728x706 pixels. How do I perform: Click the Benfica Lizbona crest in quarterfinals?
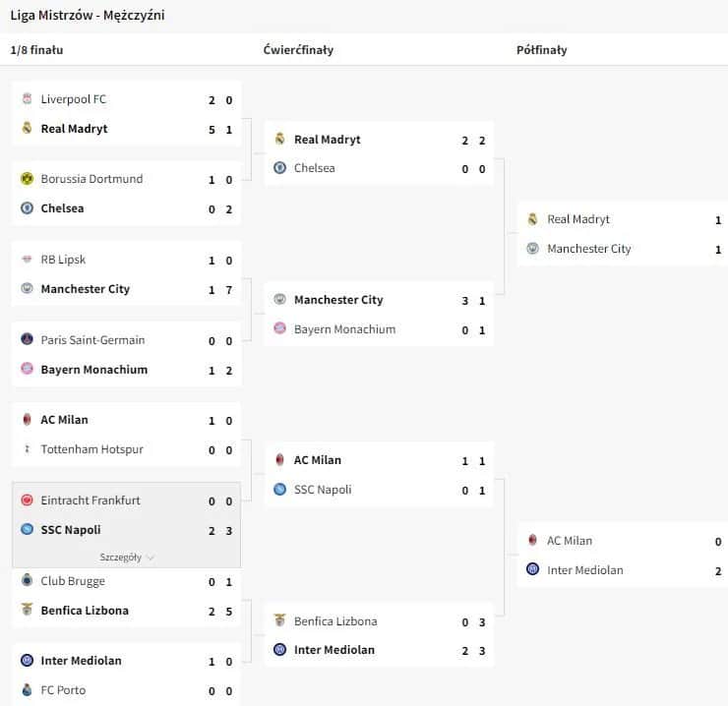(280, 621)
